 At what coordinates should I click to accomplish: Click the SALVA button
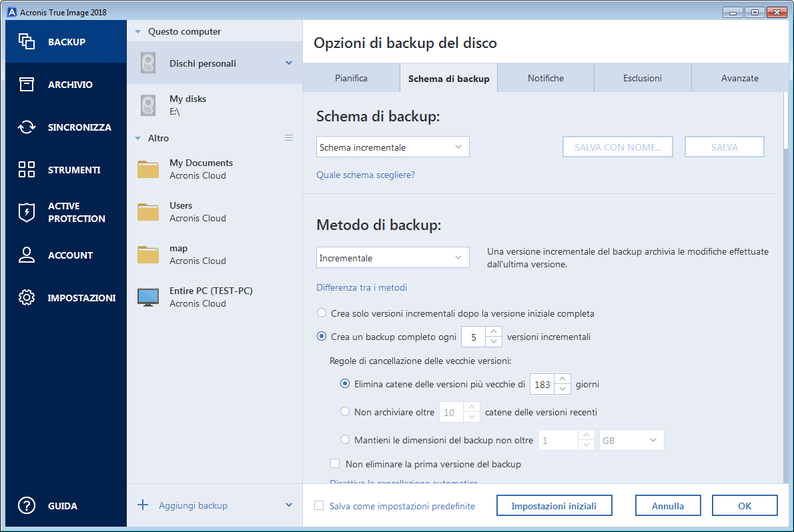[724, 147]
